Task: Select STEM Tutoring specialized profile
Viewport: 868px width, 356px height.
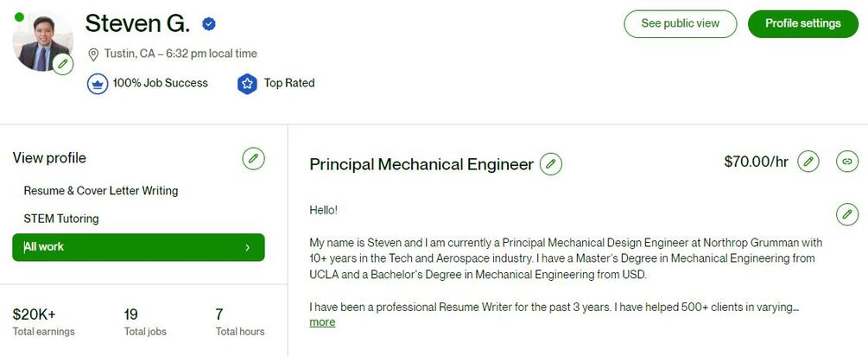Action: [61, 219]
